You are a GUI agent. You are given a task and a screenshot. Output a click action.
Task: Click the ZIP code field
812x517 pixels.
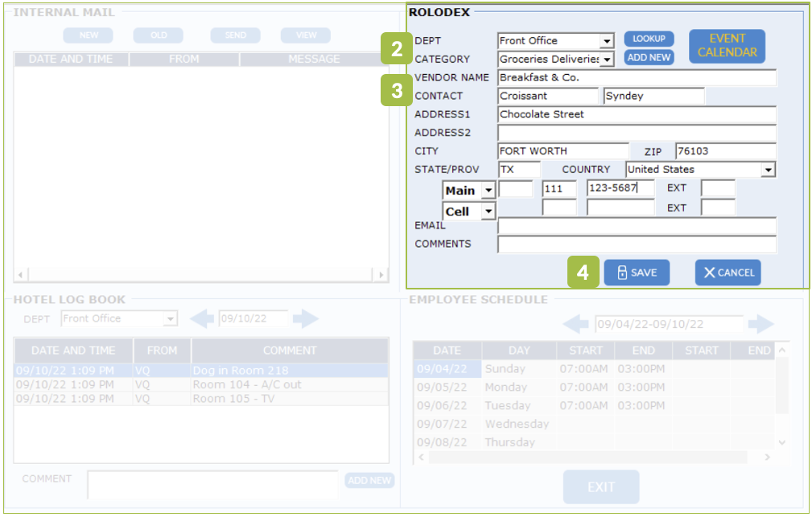coord(724,151)
